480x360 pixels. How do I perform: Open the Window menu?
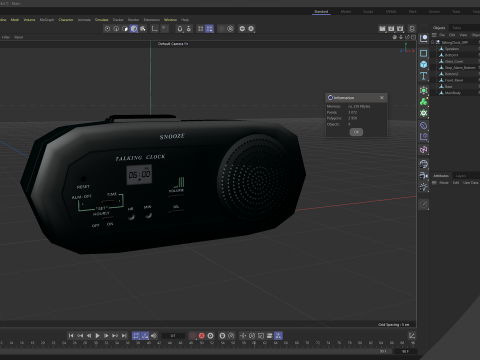tap(170, 20)
